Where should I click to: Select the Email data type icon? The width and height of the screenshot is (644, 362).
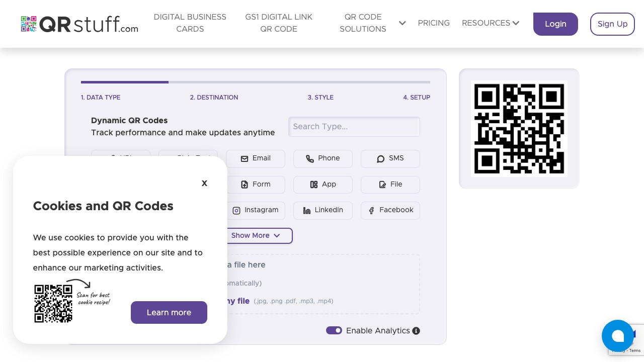256,158
